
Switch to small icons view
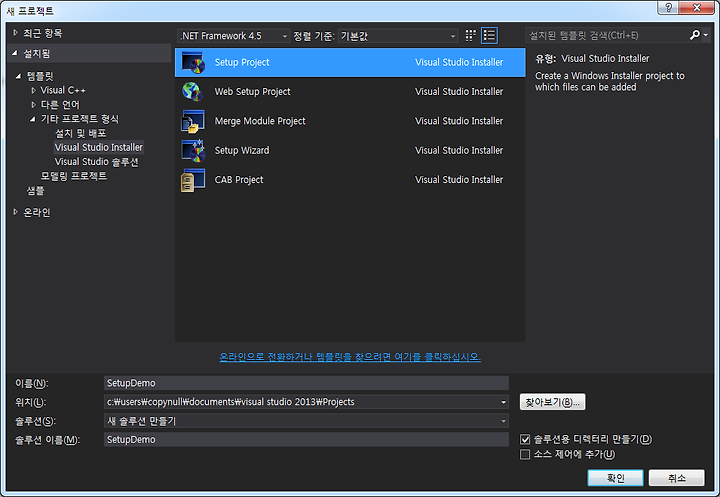(x=471, y=36)
